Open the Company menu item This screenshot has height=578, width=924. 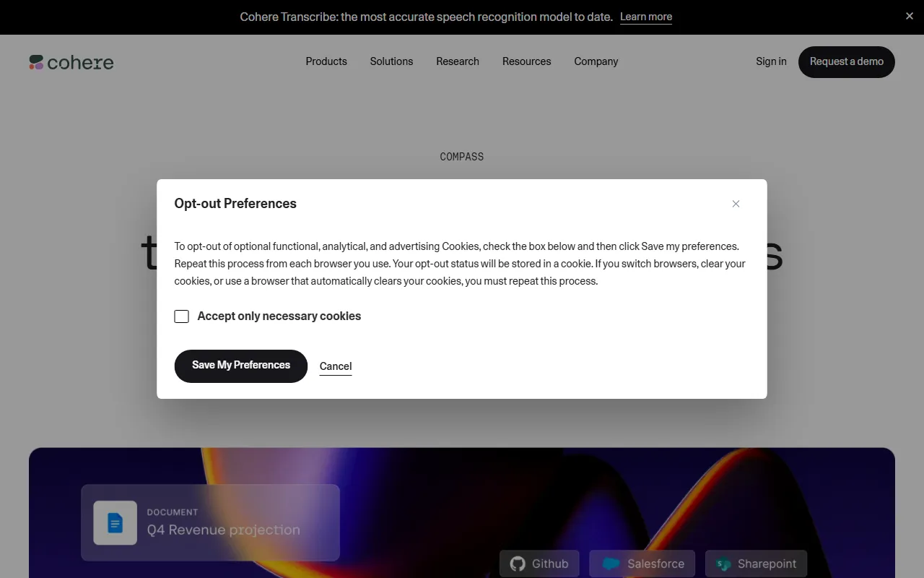pos(596,61)
